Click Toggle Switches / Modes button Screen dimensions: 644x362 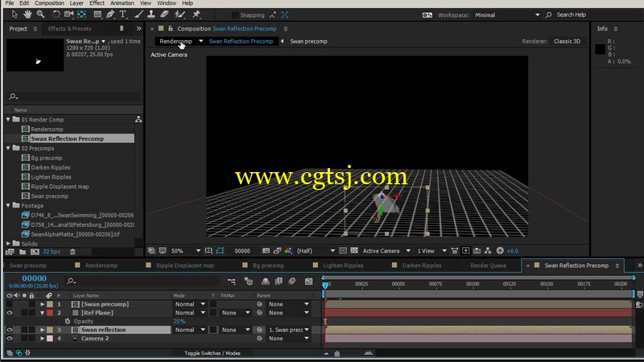pos(213,353)
